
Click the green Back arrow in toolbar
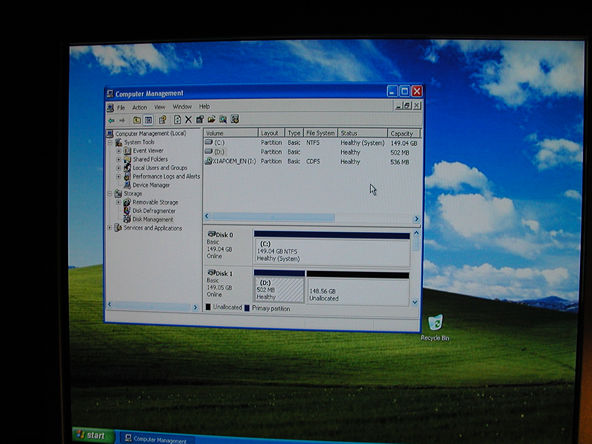[111, 120]
